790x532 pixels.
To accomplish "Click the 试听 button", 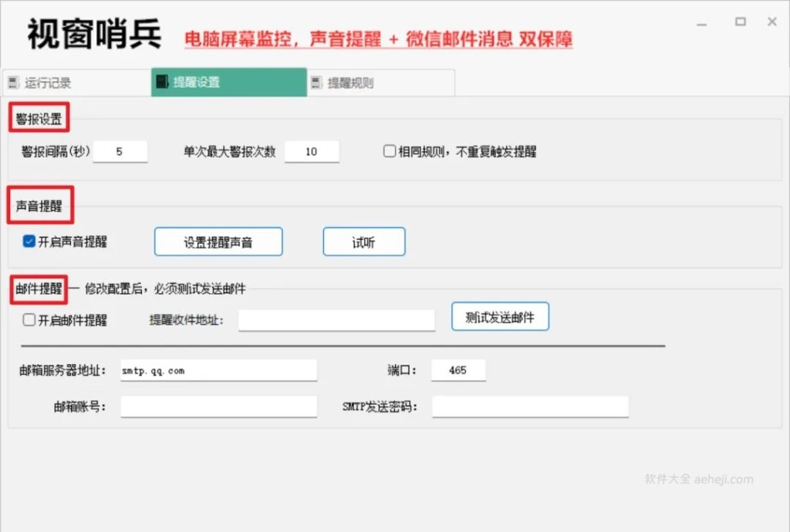I will pos(363,241).
